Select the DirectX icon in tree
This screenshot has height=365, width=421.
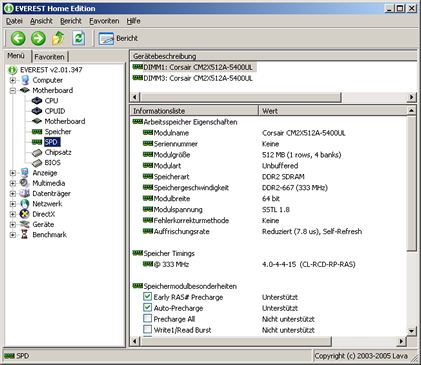(24, 214)
